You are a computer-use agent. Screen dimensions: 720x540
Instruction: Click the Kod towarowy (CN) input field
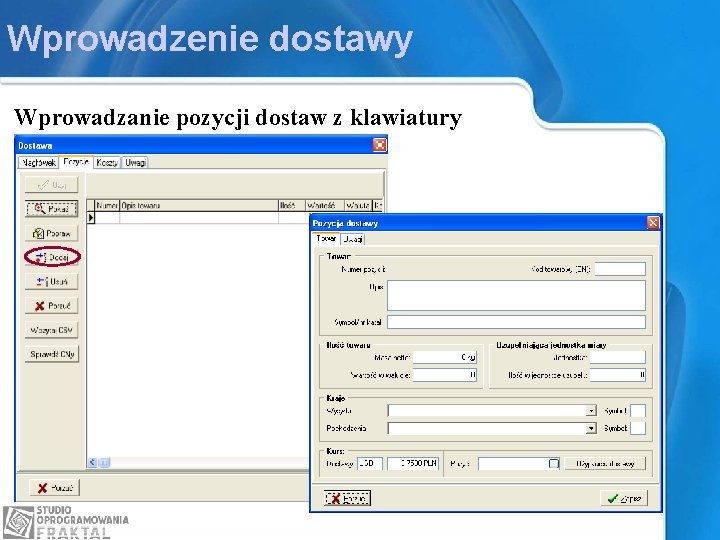tap(620, 269)
